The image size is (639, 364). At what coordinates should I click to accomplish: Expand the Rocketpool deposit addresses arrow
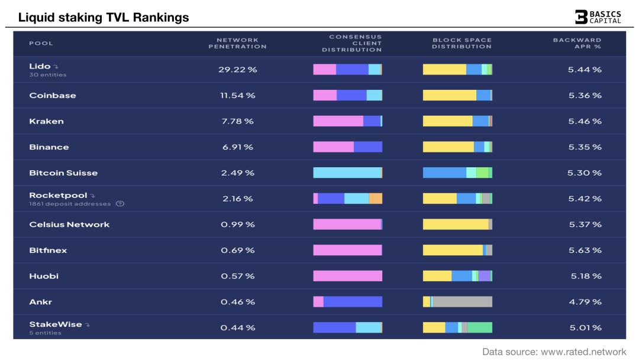[x=93, y=196]
